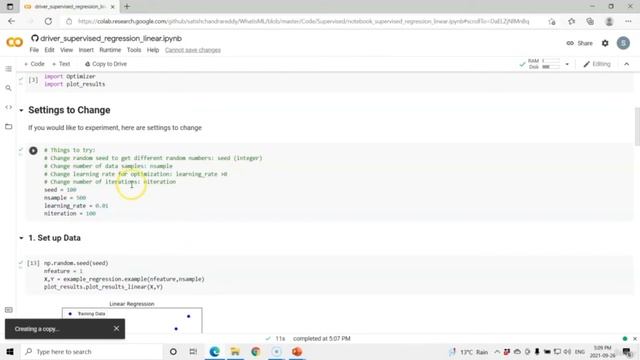Open the RAM Disk runtime dropdown arrow
Screen dimensions: 640x360
point(567,64)
